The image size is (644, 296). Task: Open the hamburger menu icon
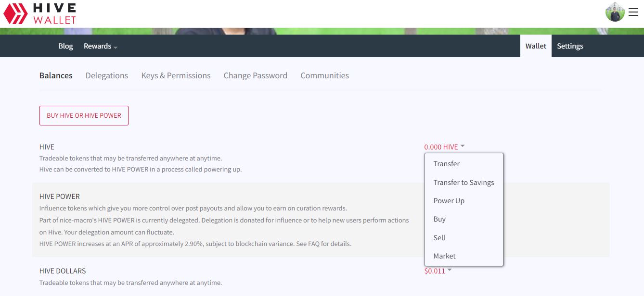coord(633,12)
